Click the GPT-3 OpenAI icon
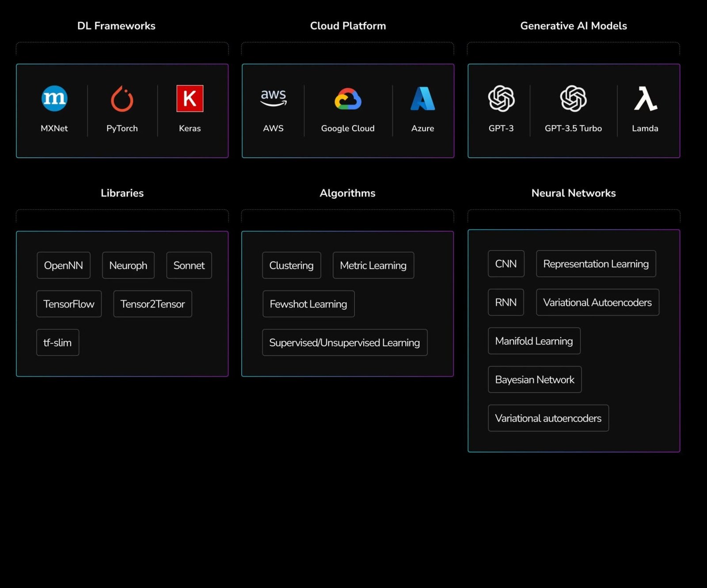 [x=501, y=98]
